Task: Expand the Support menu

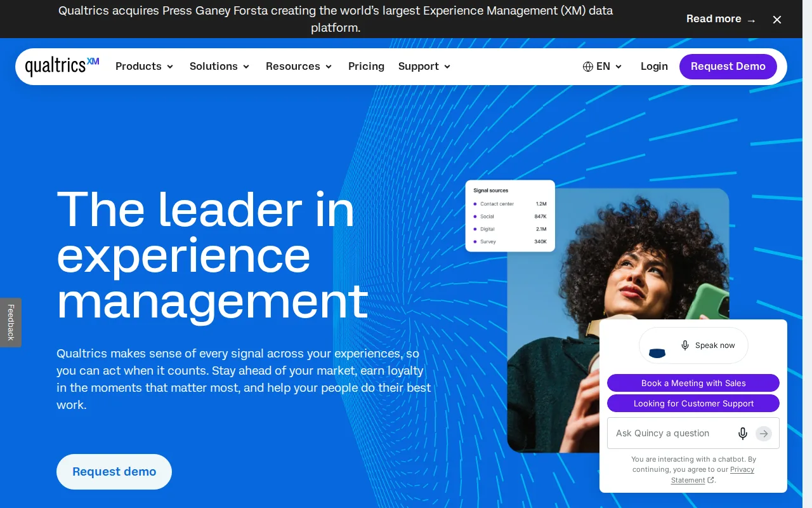Action: pyautogui.click(x=424, y=67)
